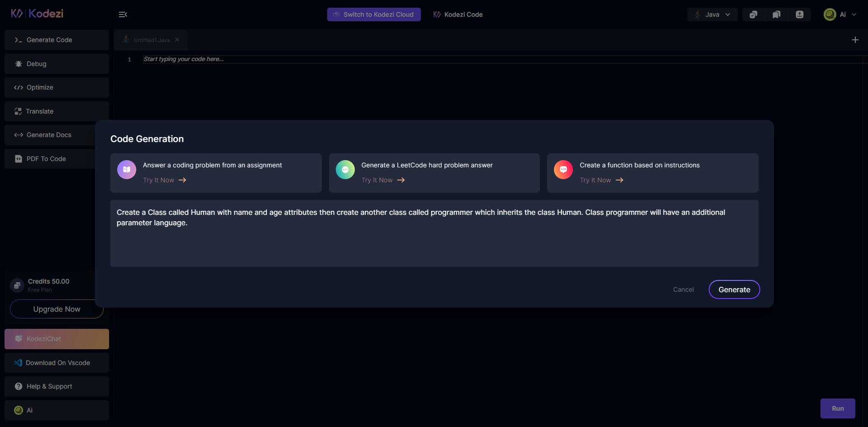Viewport: 868px width, 427px height.
Task: Click the copy code toolbar icon
Action: [x=754, y=14]
